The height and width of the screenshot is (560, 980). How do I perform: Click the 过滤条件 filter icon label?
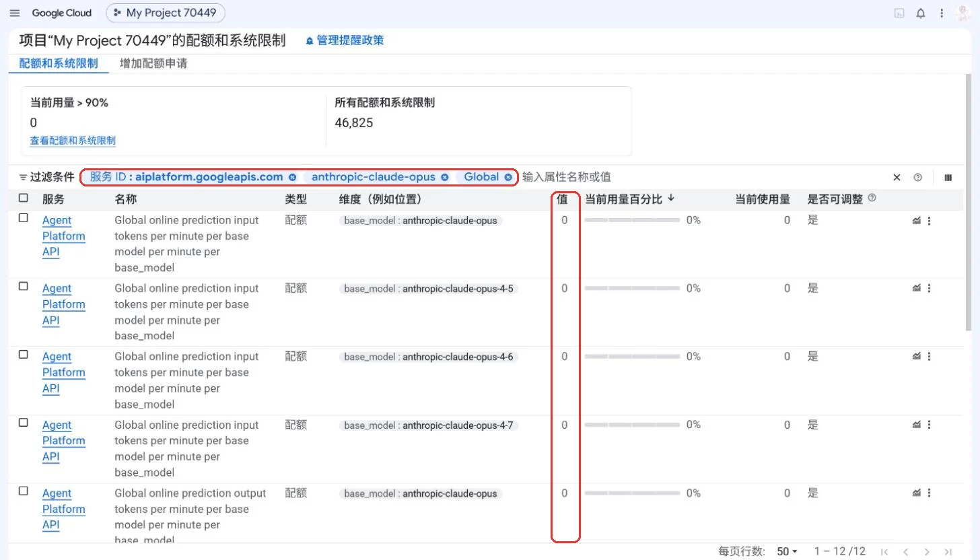[47, 177]
